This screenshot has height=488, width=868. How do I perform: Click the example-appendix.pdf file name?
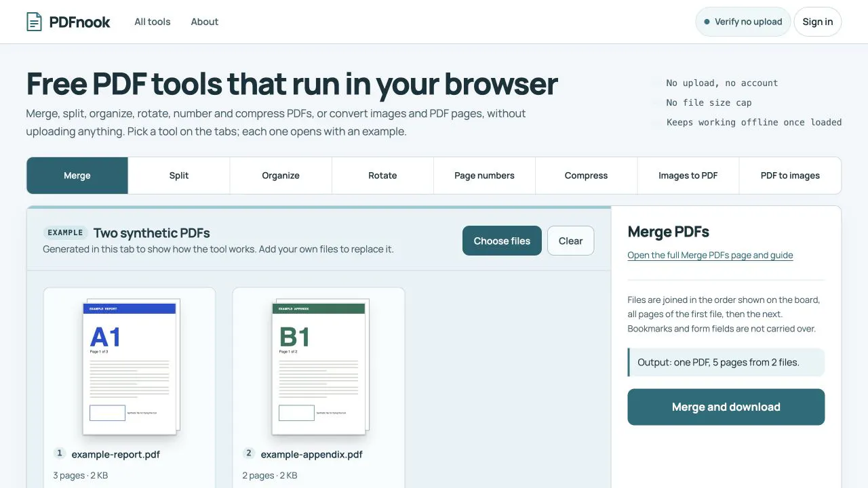(312, 455)
